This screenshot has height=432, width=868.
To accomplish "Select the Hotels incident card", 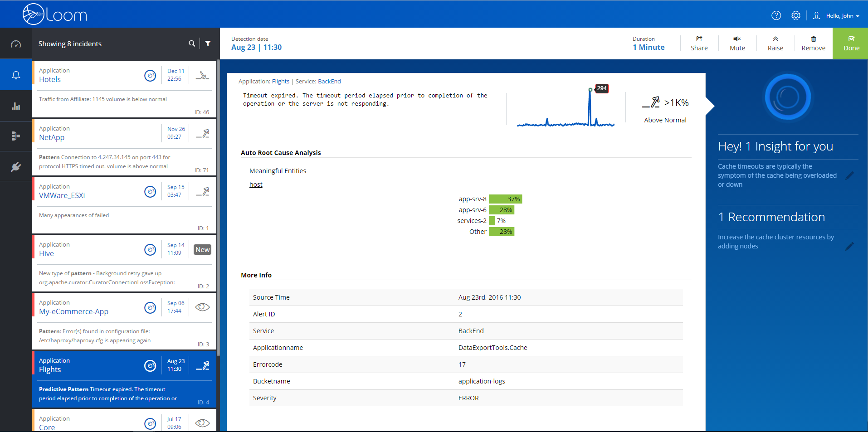I will pos(124,89).
